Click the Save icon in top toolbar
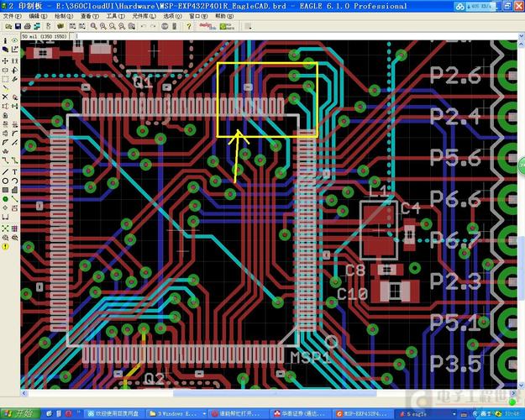The height and width of the screenshot is (420, 525). click(16, 27)
